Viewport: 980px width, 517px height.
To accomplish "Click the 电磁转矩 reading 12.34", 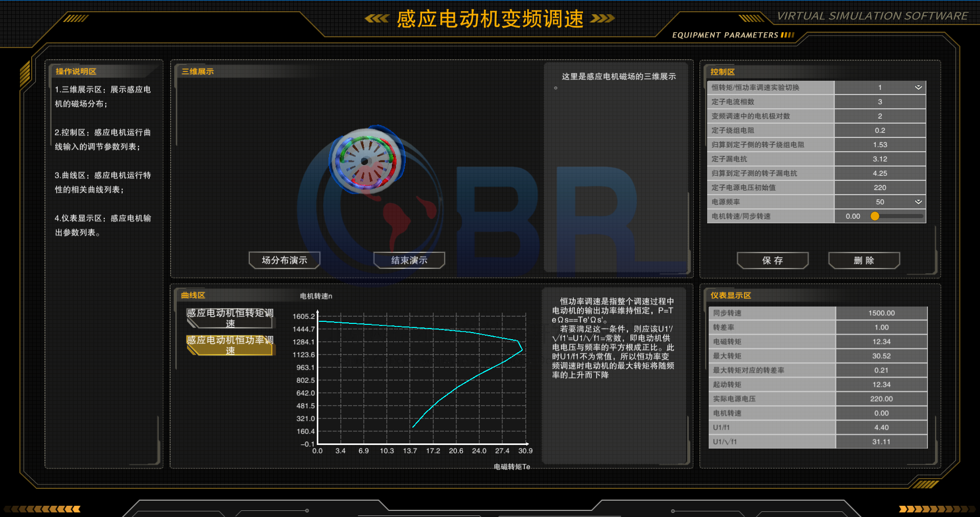I will click(x=881, y=341).
